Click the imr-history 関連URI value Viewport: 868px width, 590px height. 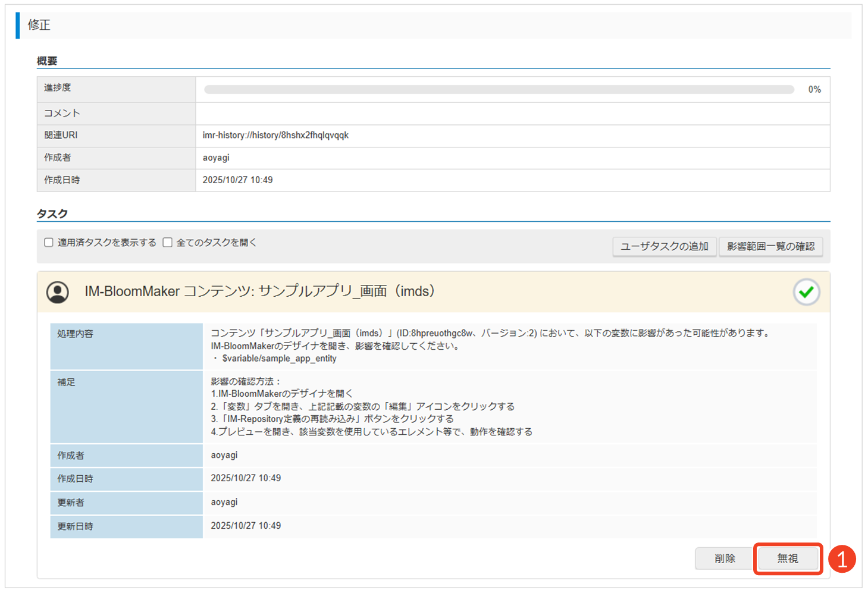[x=275, y=136]
